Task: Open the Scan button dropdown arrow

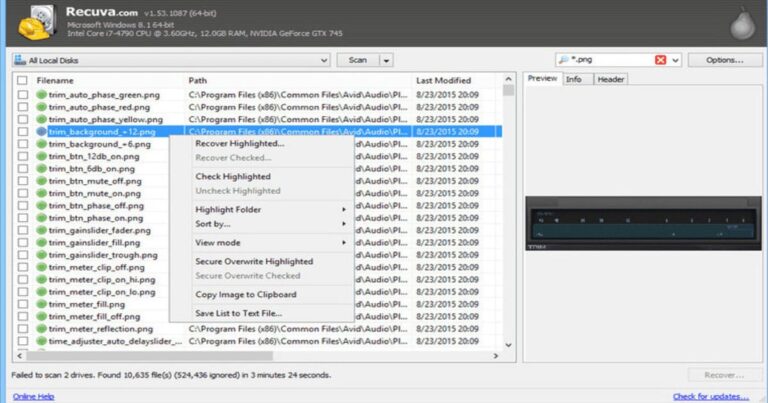Action: [x=386, y=60]
